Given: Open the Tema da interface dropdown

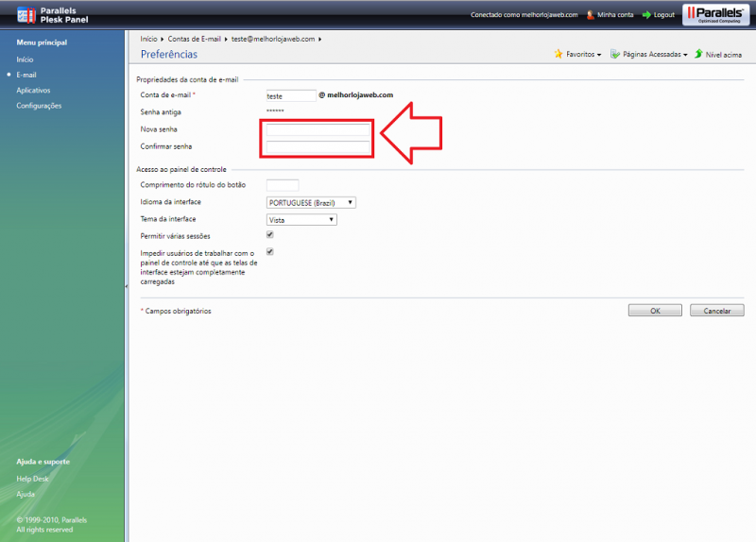Looking at the screenshot, I should pos(301,220).
